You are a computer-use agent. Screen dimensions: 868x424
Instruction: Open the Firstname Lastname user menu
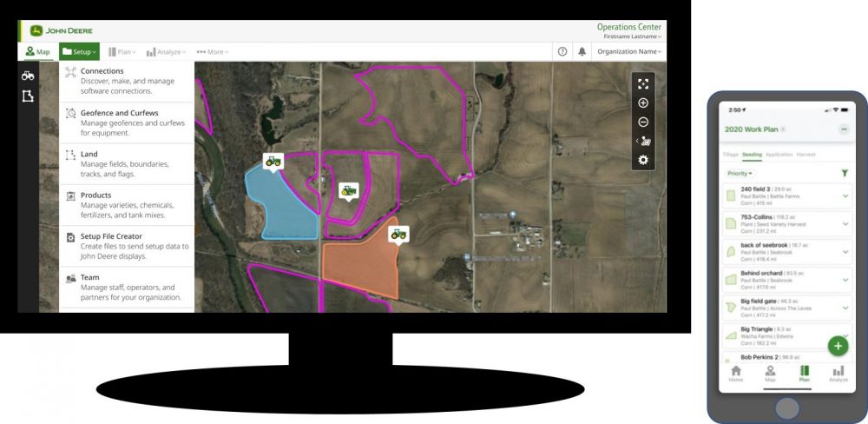click(632, 36)
